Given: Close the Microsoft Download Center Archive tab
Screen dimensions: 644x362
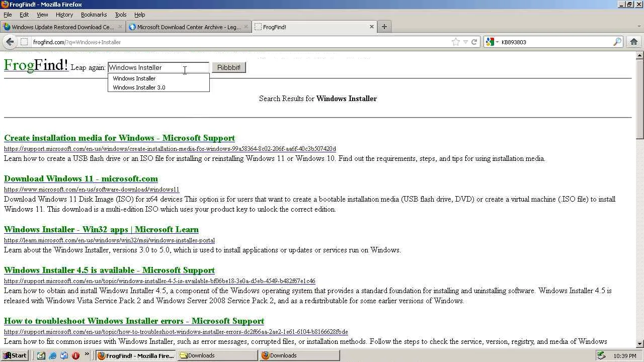Looking at the screenshot, I should (x=246, y=27).
